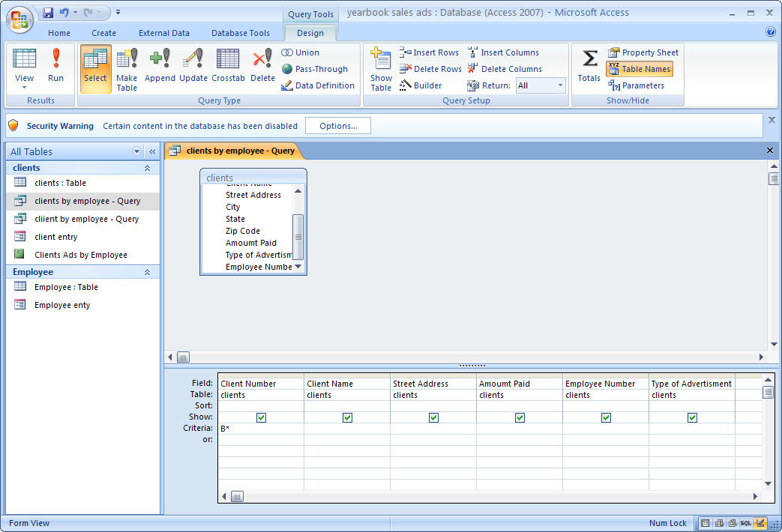The width and height of the screenshot is (782, 532).
Task: Click Insert Columns in Query Setup
Action: click(503, 52)
